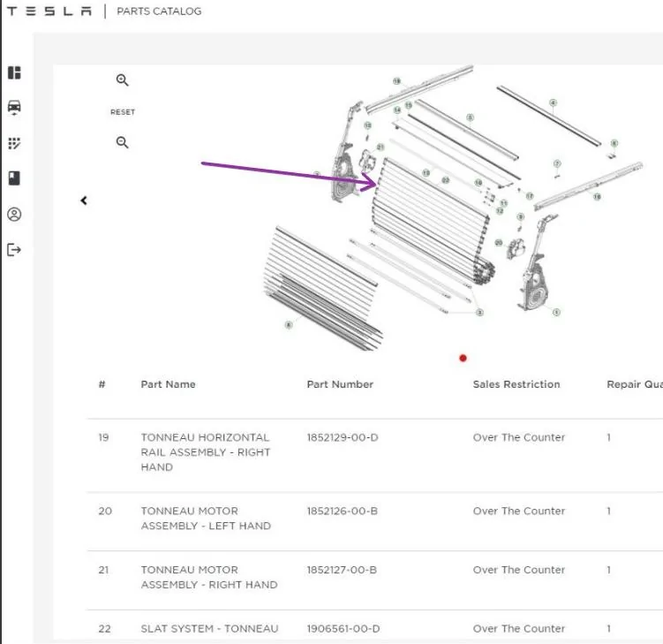Screen dimensions: 663x644
Task: Open the user account profile icon
Action: (14, 214)
